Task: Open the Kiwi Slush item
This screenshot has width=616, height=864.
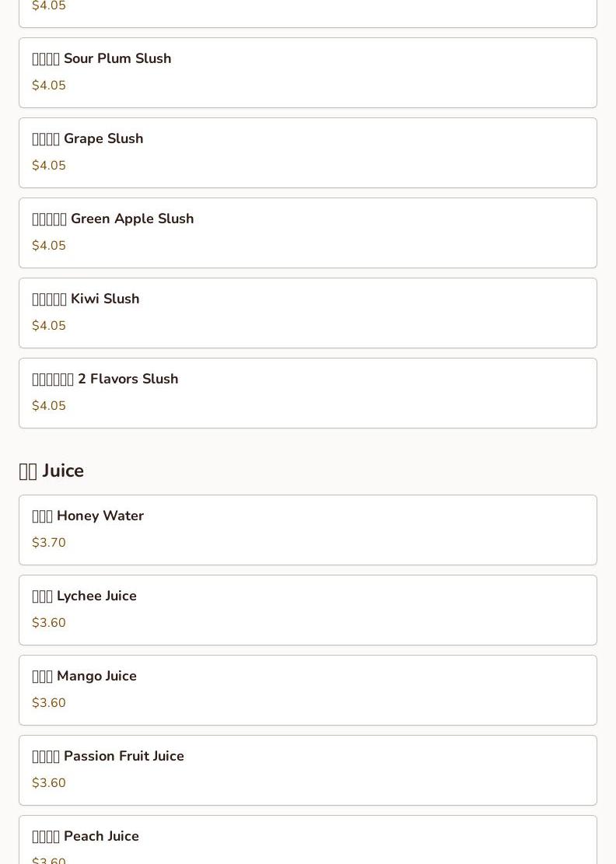Action: [86, 299]
